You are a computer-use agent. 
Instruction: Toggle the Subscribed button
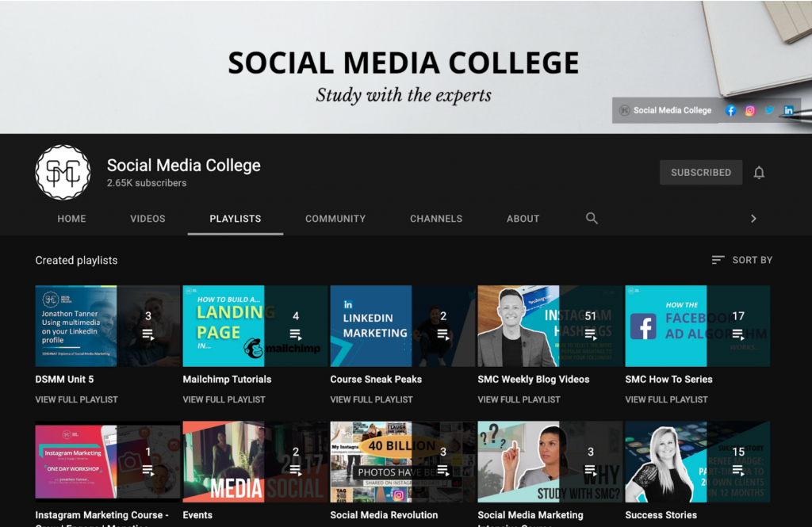[701, 173]
